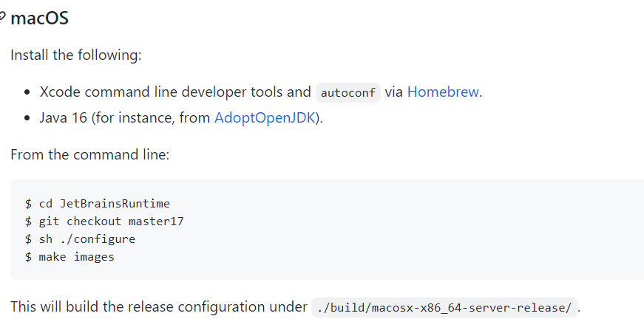Click the 'Java 16' text in list

(64, 117)
